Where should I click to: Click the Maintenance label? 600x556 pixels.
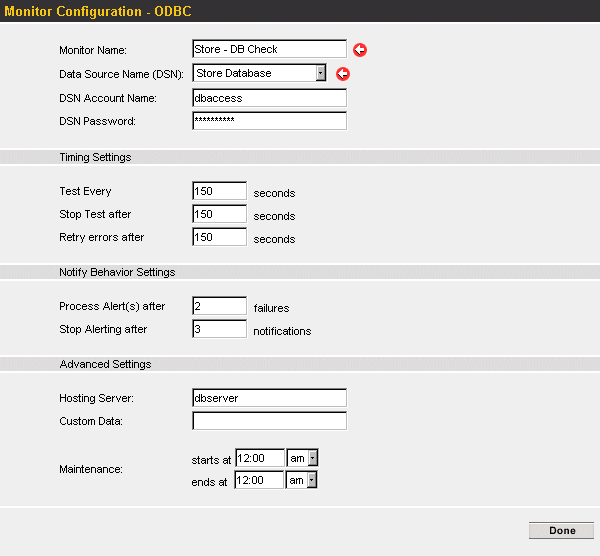coord(91,469)
